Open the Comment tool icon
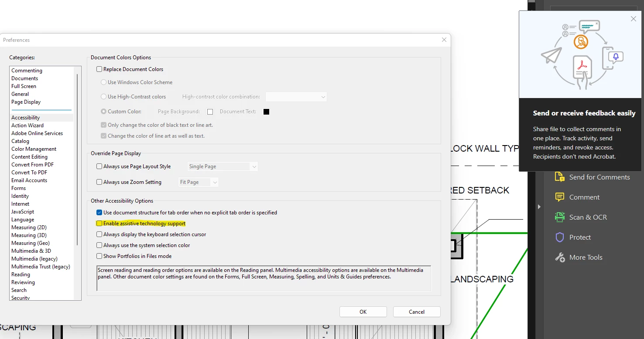Viewport: 644px width, 339px height. [559, 197]
